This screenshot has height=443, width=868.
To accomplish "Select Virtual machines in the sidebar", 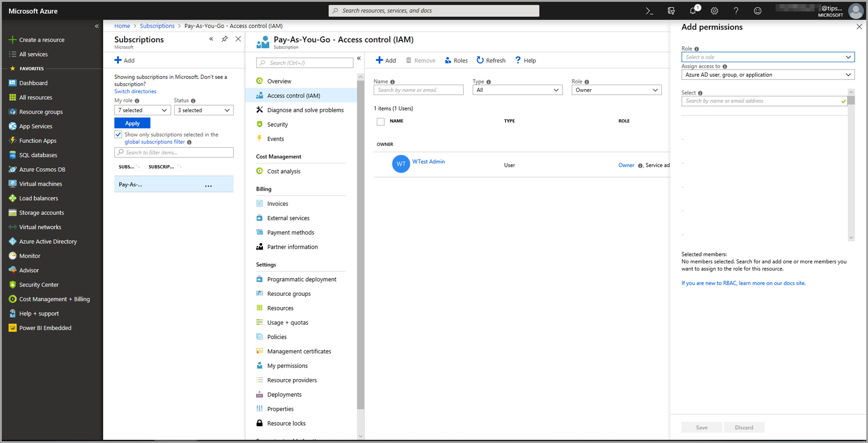I will tap(40, 183).
